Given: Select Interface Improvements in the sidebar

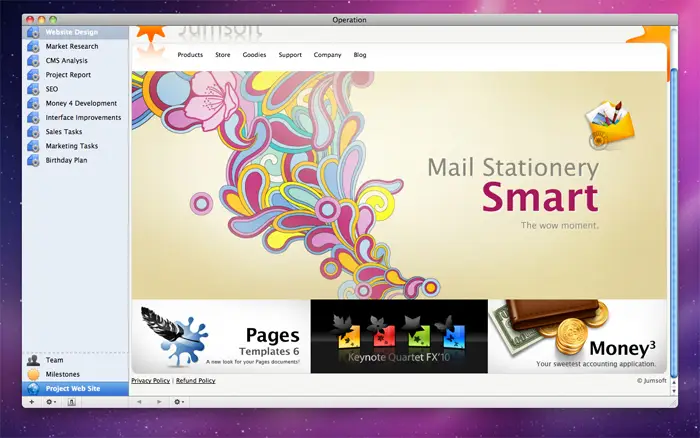Looking at the screenshot, I should pos(83,118).
